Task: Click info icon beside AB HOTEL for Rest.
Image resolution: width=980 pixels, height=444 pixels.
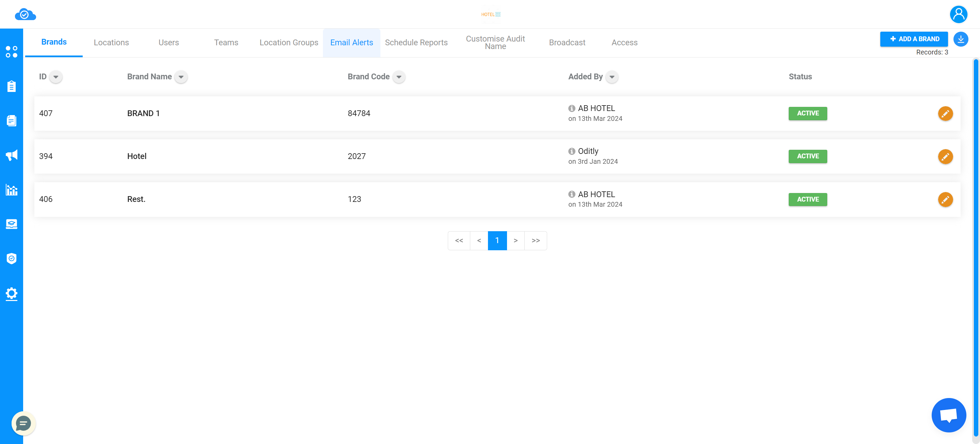Action: pyautogui.click(x=571, y=194)
